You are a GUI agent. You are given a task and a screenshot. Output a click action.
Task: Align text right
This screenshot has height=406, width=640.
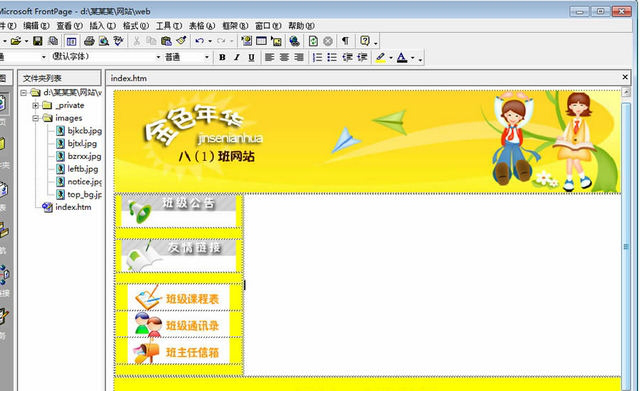(299, 58)
